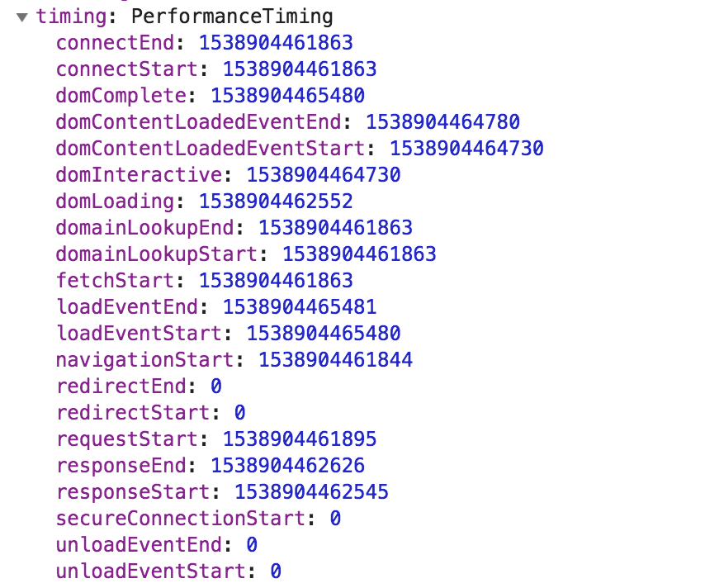The image size is (705, 588).
Task: Click the domComplete timestamp value
Action: [x=287, y=96]
